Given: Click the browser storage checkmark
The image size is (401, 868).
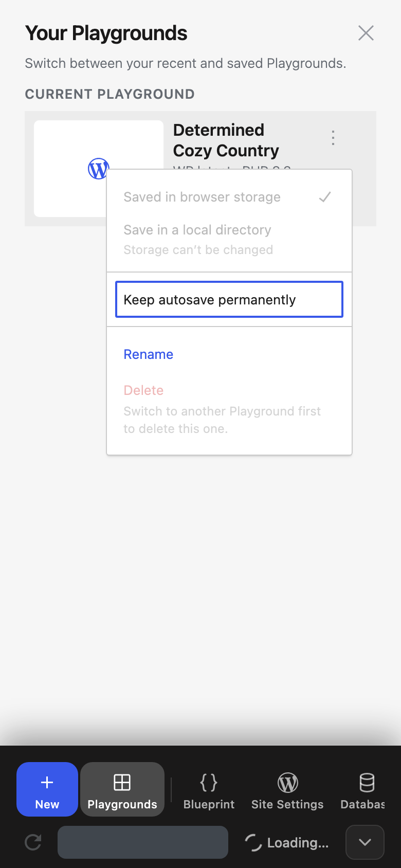Looking at the screenshot, I should pos(325,197).
